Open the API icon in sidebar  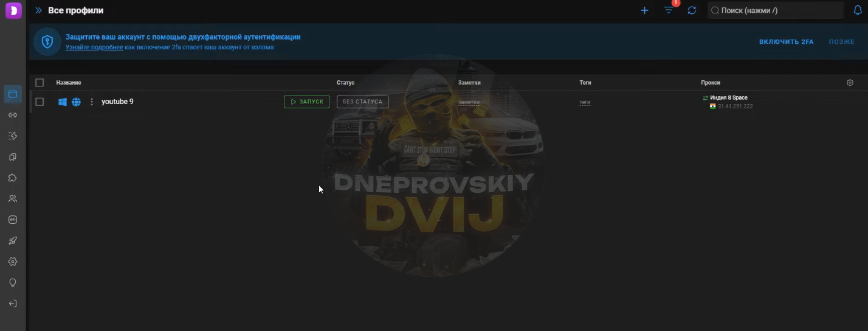pos(13,220)
